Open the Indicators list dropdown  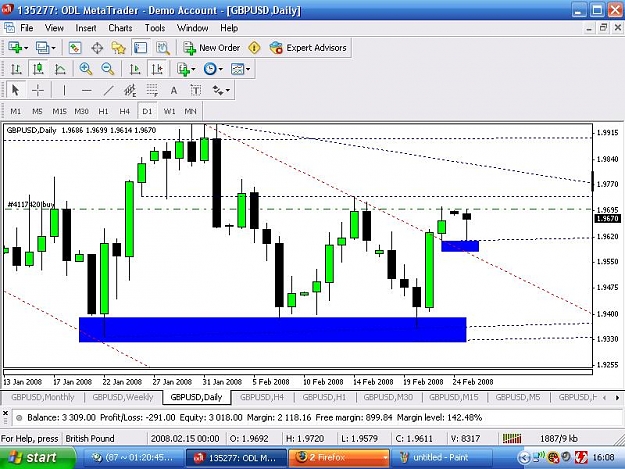(x=186, y=69)
